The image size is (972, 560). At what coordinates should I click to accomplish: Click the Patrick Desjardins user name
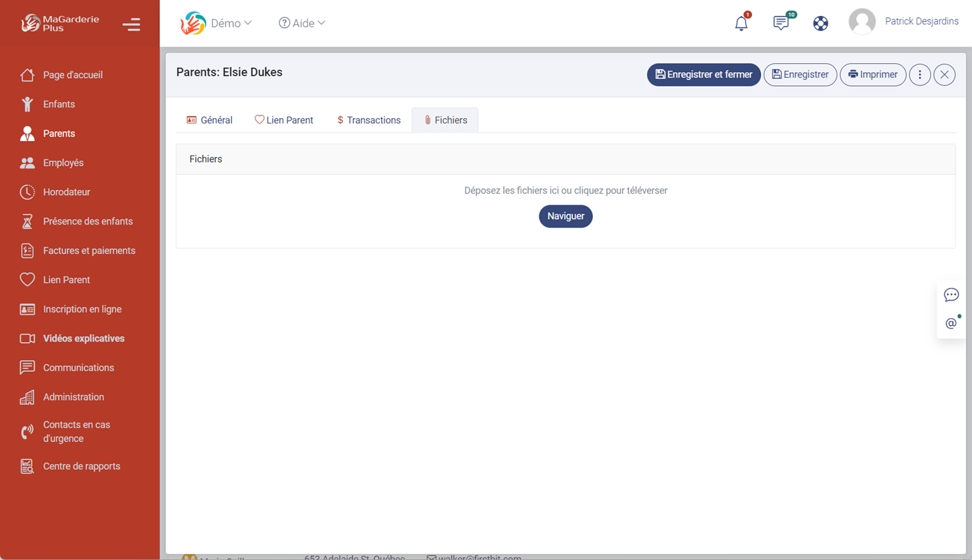(x=922, y=22)
